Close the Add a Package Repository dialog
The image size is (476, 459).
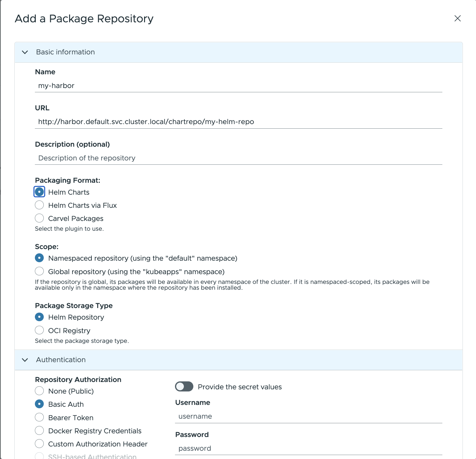coord(457,18)
